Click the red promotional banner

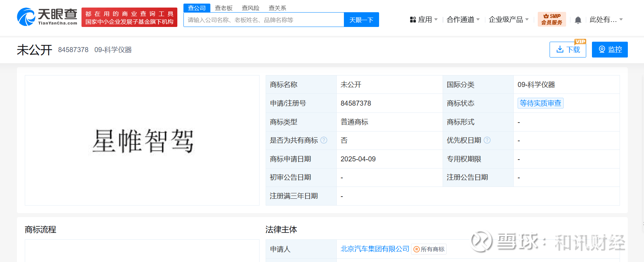(129, 17)
